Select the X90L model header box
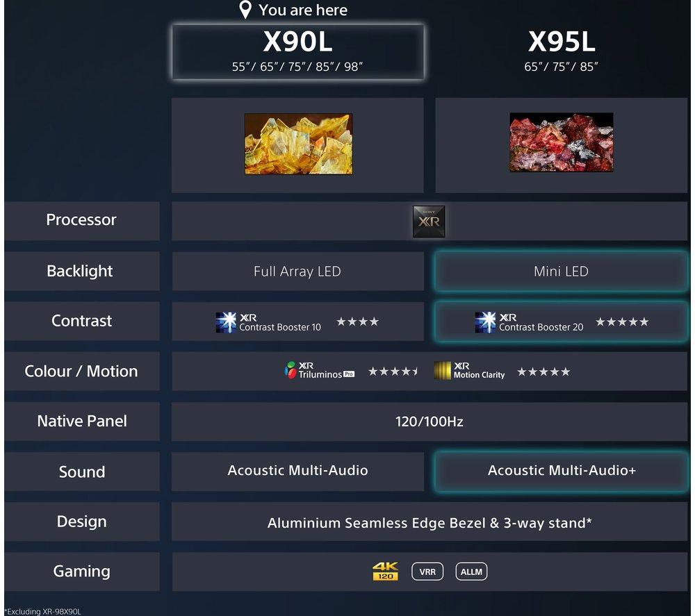 298,52
